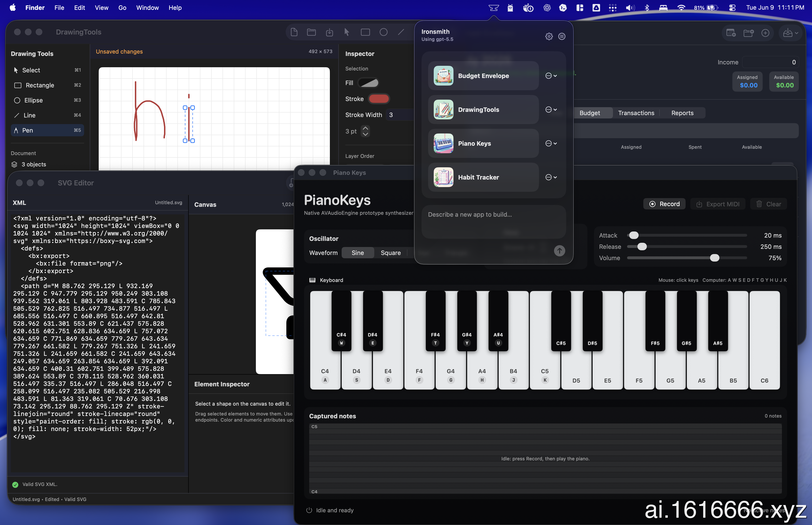Adjust the Release slider

click(x=642, y=247)
